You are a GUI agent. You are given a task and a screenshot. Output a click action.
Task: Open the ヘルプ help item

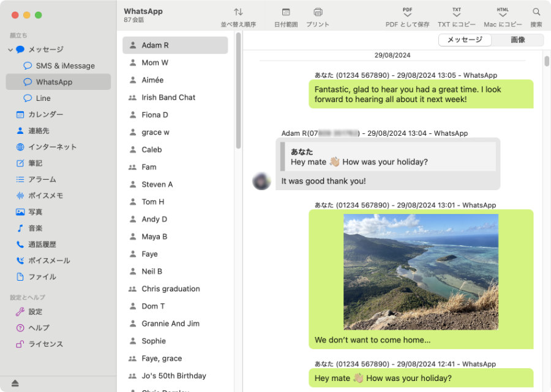pos(59,328)
